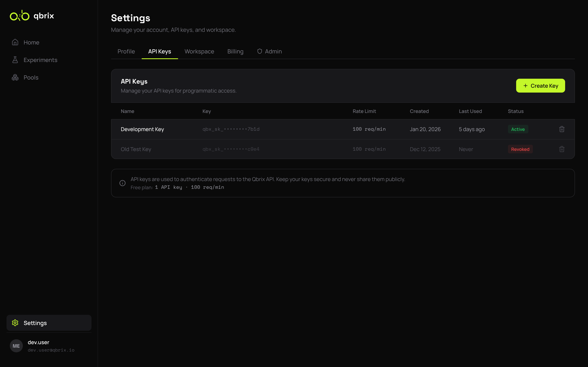The height and width of the screenshot is (367, 588).
Task: Open the Home page from sidebar
Action: coord(31,42)
